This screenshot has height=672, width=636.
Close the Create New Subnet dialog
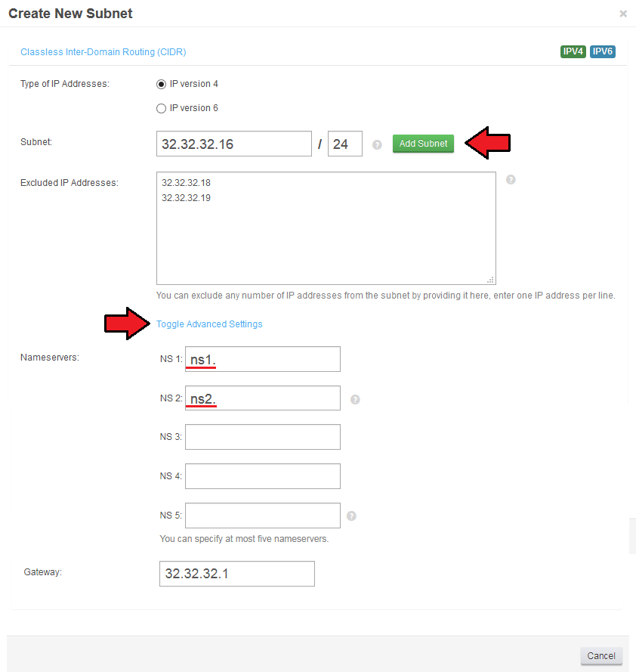click(x=623, y=14)
